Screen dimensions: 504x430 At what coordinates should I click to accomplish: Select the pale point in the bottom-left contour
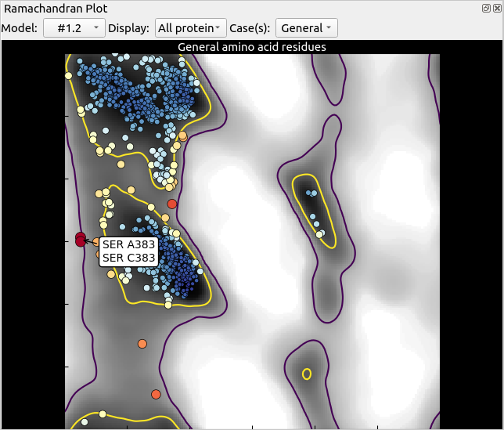pos(101,415)
